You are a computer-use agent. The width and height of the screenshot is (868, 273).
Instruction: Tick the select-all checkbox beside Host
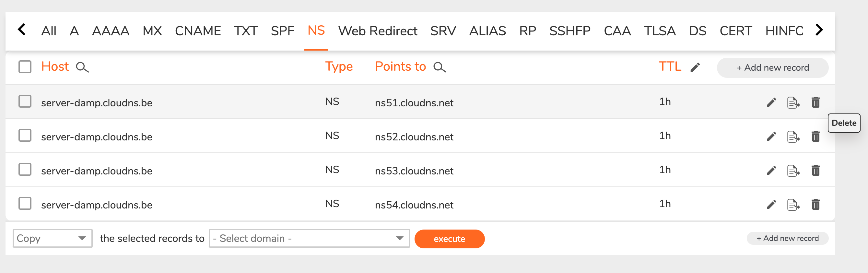25,67
